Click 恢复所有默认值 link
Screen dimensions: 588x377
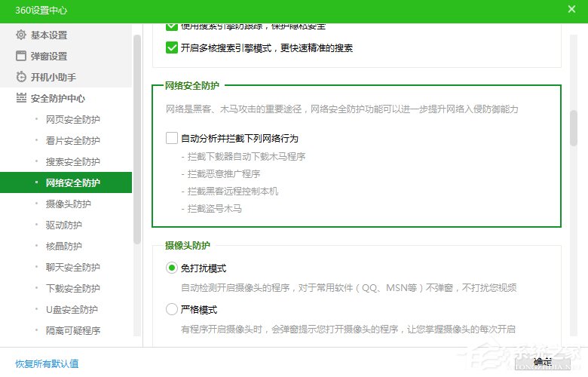[x=47, y=364]
